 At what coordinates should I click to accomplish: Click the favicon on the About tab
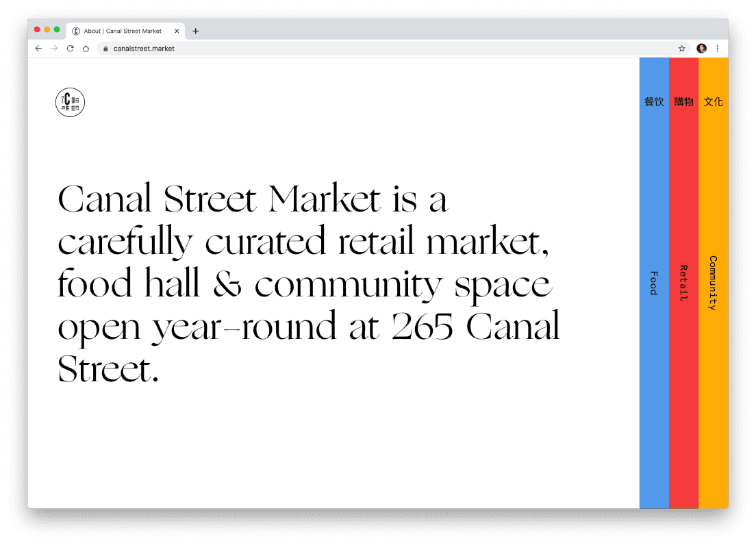pyautogui.click(x=75, y=31)
